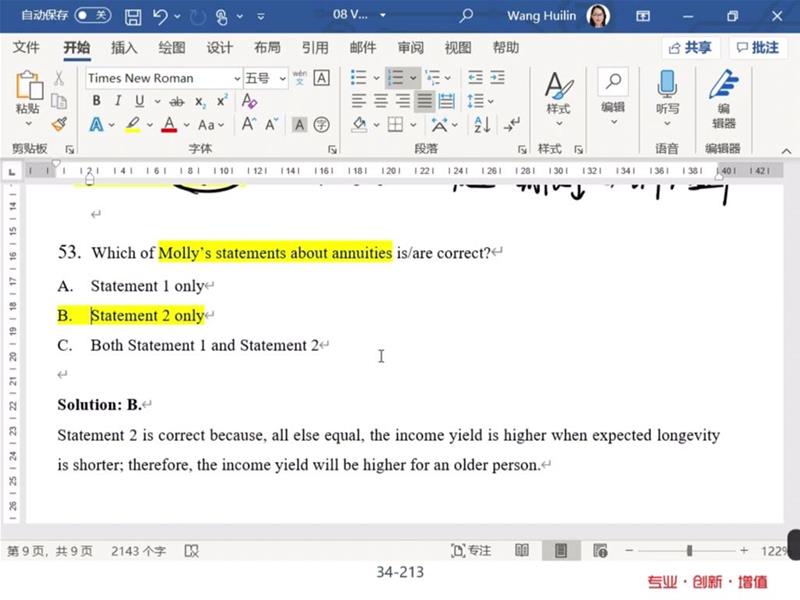Click the Line Spacing icon

(x=476, y=101)
